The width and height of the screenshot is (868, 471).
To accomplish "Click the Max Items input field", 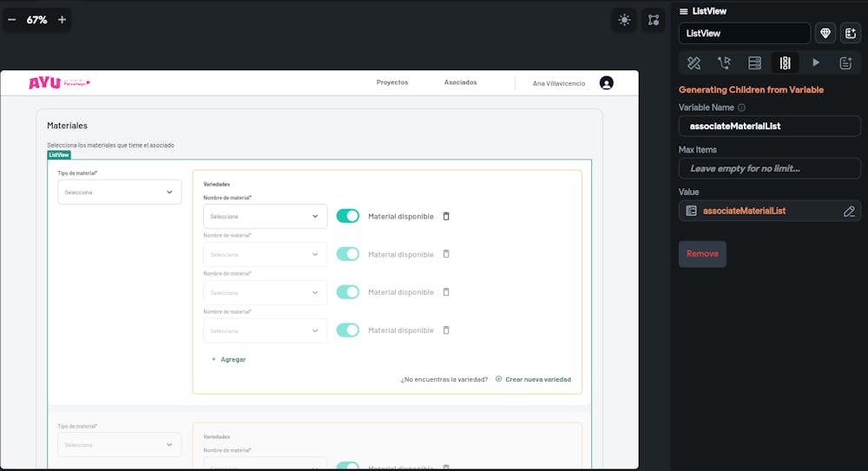I will pyautogui.click(x=769, y=168).
